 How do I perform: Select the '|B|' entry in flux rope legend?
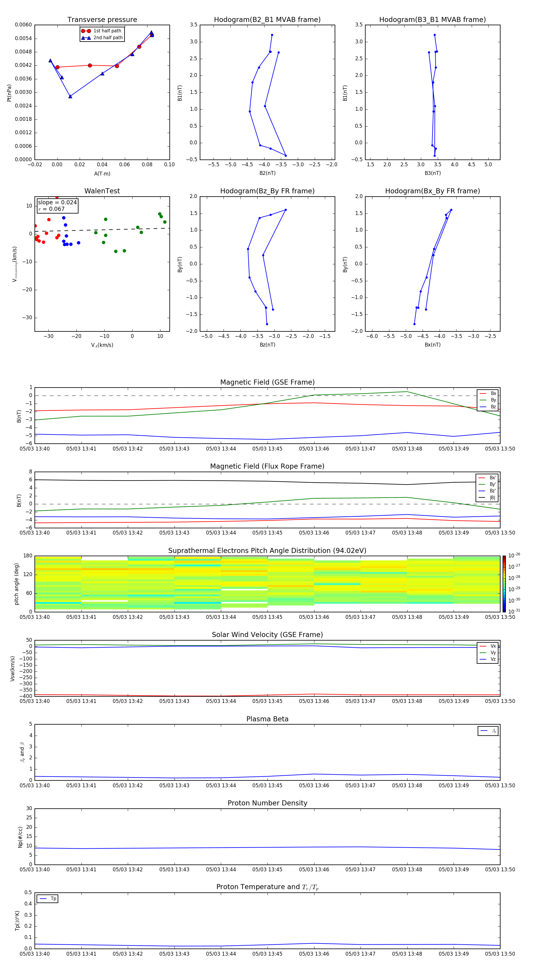click(x=487, y=498)
